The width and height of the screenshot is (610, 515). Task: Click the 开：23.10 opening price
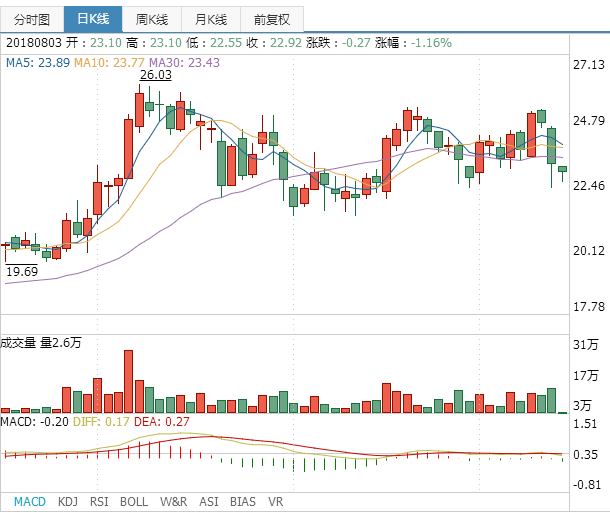[94, 42]
